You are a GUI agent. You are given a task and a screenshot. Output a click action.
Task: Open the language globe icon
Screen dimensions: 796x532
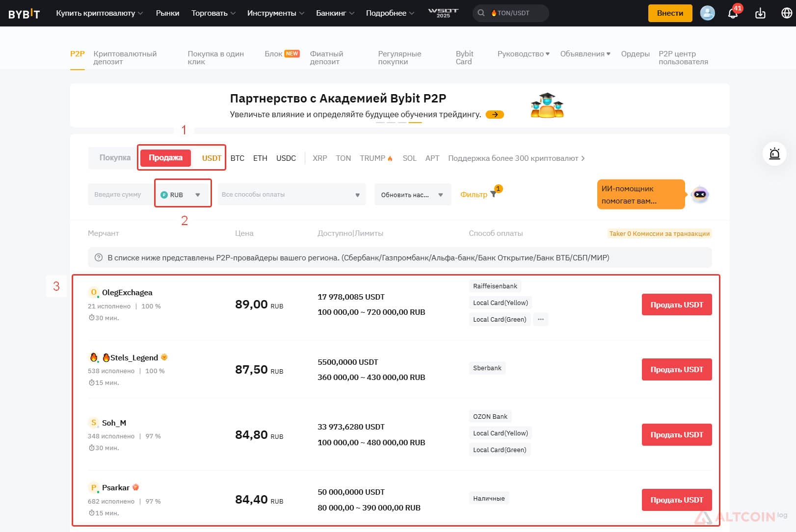(x=786, y=13)
